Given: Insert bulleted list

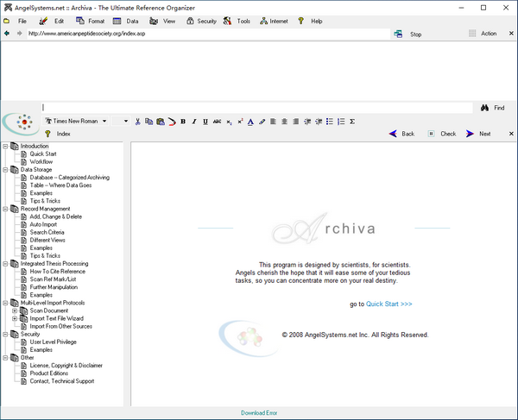Looking at the screenshot, I should (x=330, y=122).
